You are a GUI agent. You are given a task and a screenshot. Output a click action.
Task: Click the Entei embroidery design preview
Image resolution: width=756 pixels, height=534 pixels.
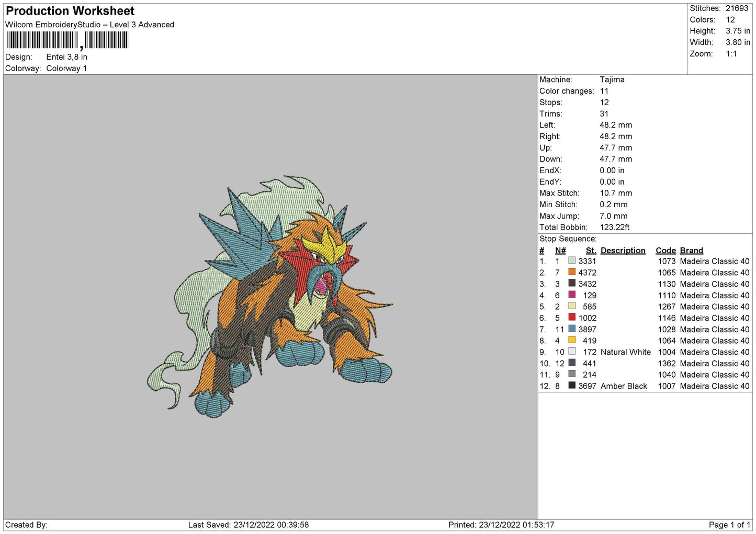270,297
